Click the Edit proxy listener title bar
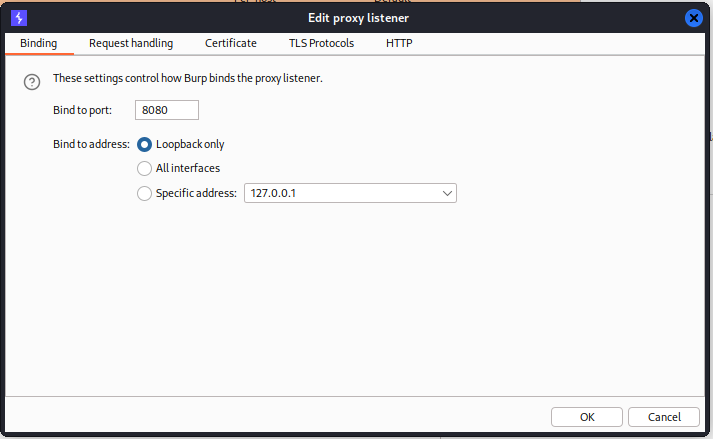Image resolution: width=713 pixels, height=439 pixels. pyautogui.click(x=358, y=17)
